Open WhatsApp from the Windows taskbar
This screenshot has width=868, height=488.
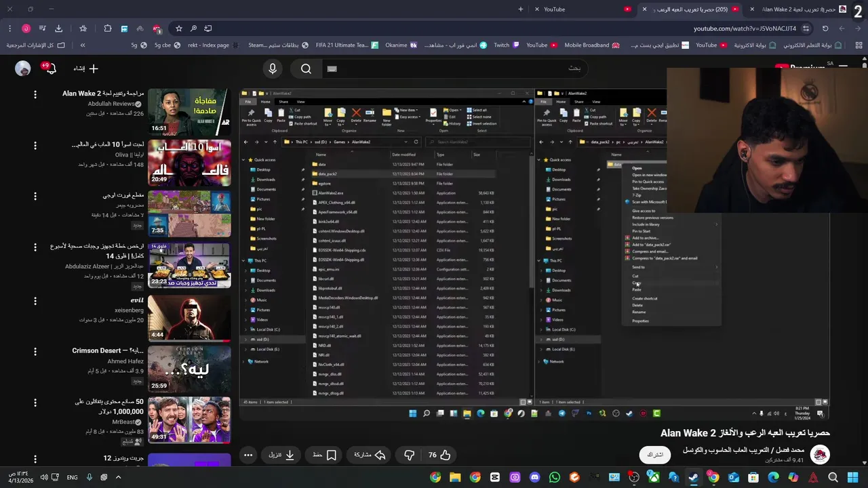tap(555, 477)
